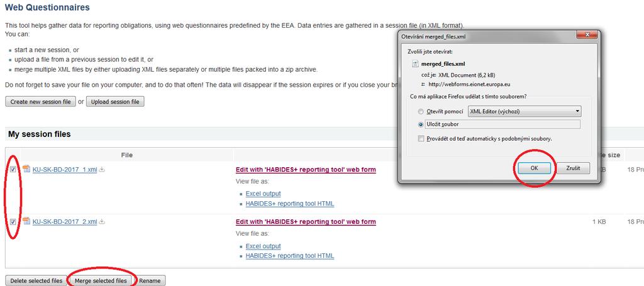This screenshot has height=286, width=644.
Task: Close the Otevírání merged_files.xml dialog
Action: tap(586, 35)
